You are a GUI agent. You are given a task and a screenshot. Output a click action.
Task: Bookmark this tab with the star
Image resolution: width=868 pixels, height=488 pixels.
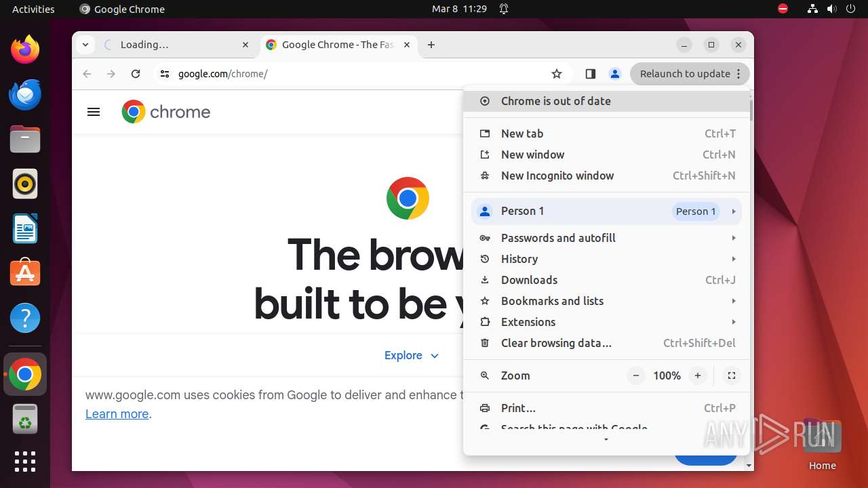pyautogui.click(x=557, y=74)
